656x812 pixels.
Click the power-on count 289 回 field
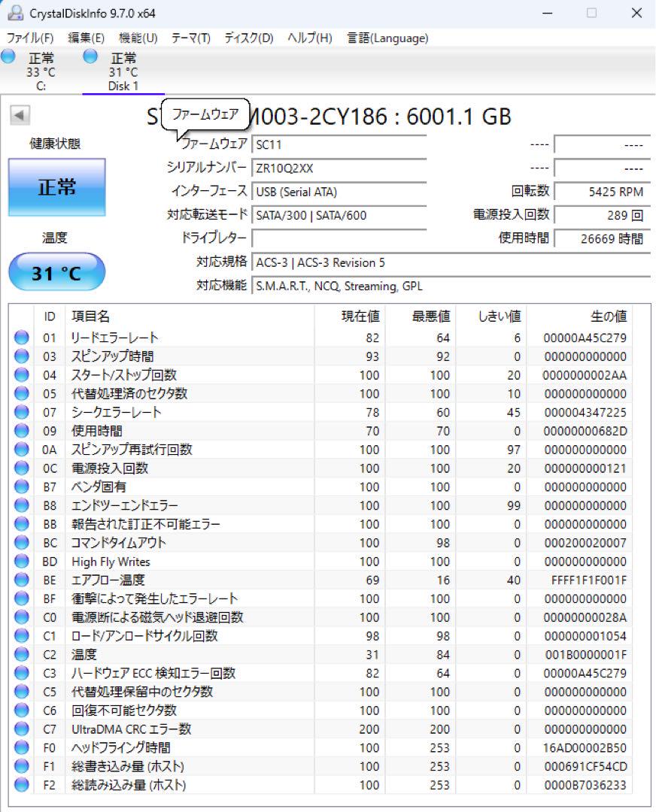click(x=602, y=216)
